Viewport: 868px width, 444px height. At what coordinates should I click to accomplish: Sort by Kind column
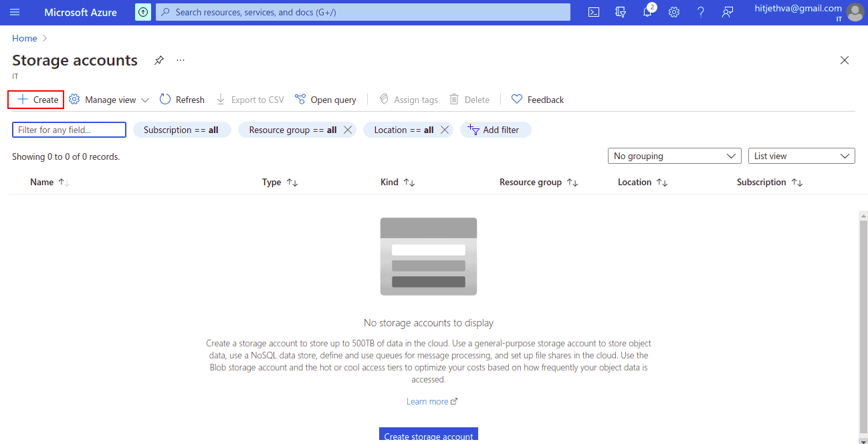point(398,182)
